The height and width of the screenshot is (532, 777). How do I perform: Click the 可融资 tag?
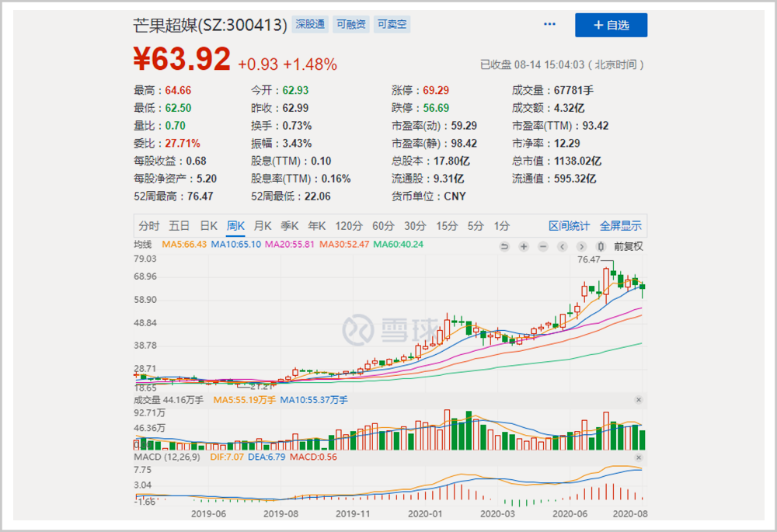click(x=351, y=24)
